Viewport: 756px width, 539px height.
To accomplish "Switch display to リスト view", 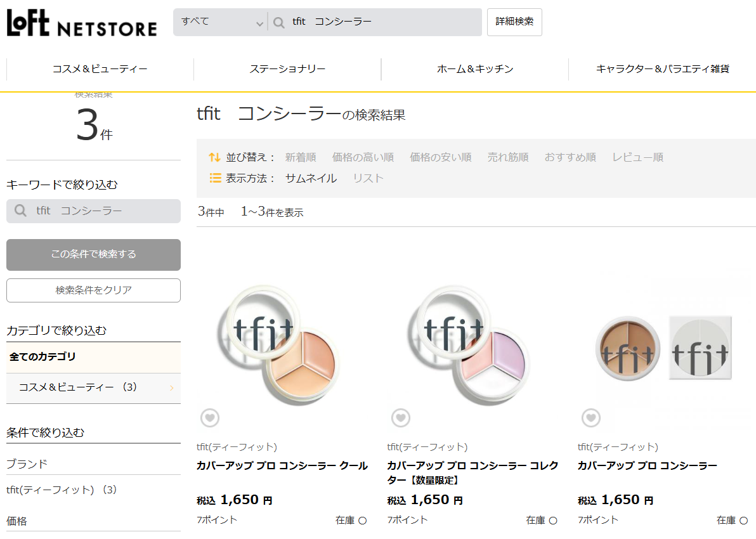I will (368, 178).
